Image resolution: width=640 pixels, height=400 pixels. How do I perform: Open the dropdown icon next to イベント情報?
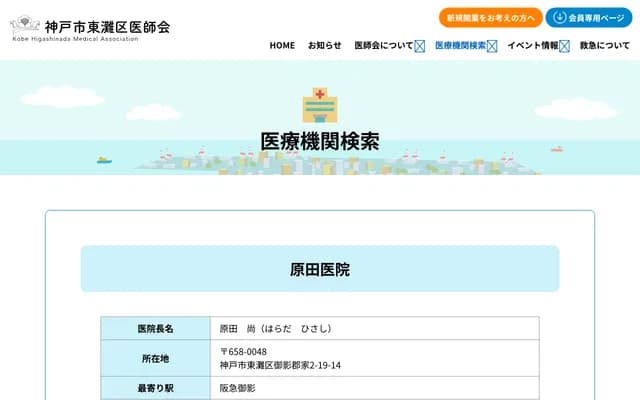coord(565,46)
